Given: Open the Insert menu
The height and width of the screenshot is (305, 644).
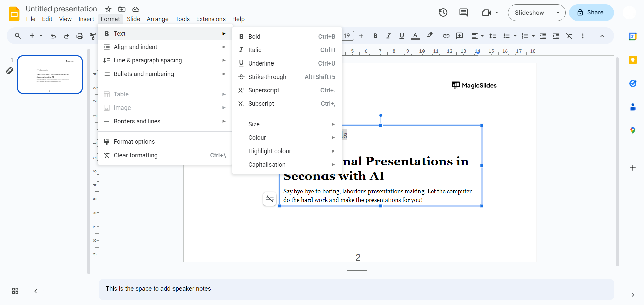Looking at the screenshot, I should [86, 19].
